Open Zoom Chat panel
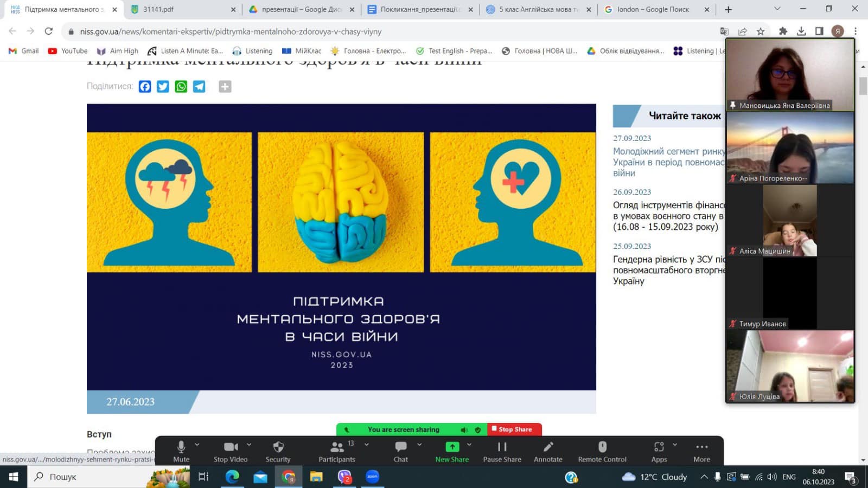This screenshot has width=868, height=488. click(x=401, y=451)
